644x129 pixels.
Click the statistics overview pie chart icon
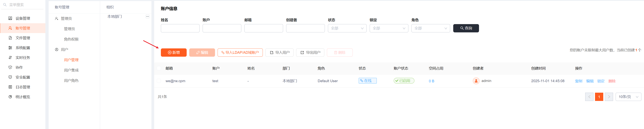tap(10, 97)
